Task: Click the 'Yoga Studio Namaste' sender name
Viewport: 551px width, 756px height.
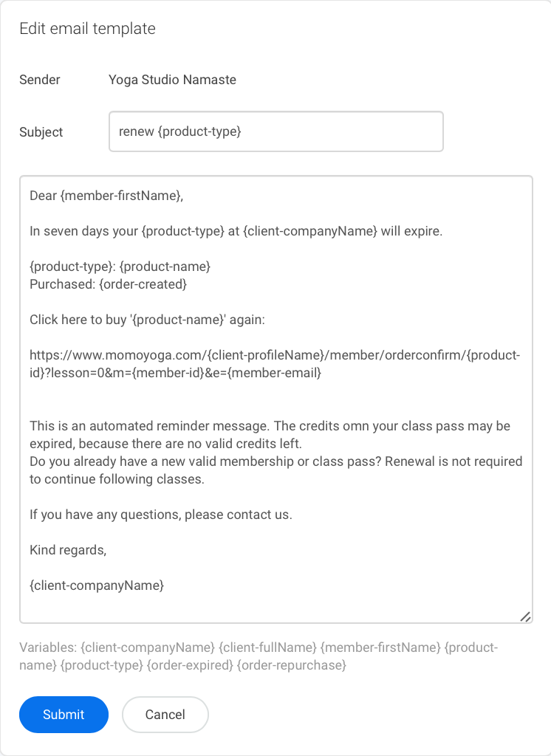Action: [172, 80]
